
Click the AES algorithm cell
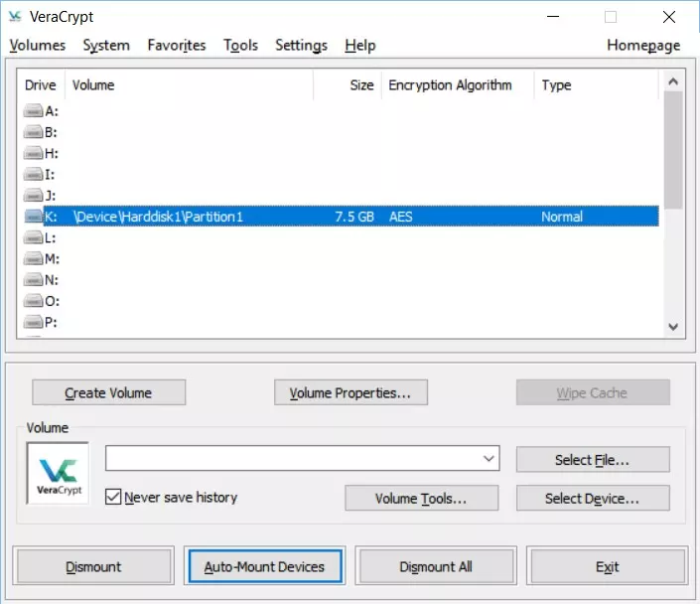400,217
